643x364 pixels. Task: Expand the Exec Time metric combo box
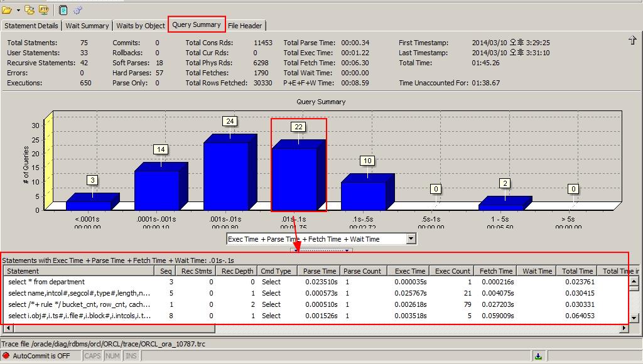(x=411, y=239)
